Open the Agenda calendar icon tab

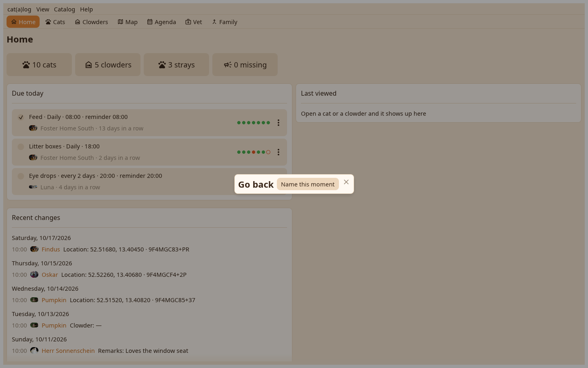click(150, 22)
